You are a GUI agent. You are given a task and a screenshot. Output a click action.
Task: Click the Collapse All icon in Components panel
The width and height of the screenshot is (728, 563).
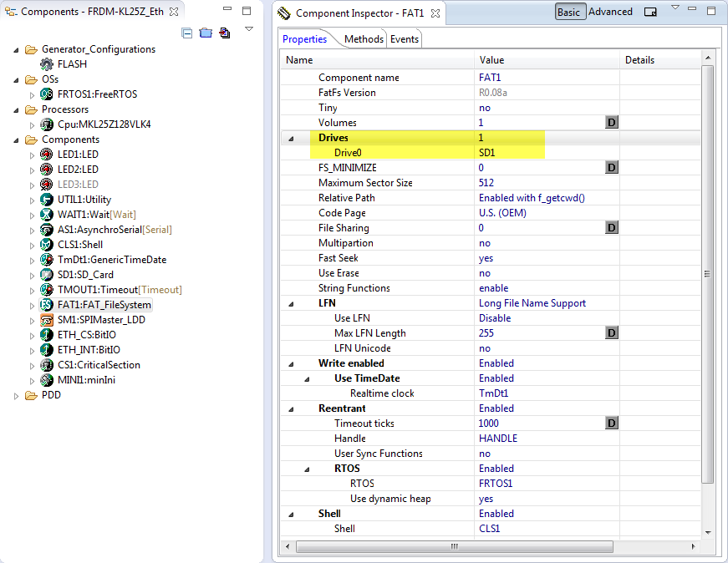[186, 33]
